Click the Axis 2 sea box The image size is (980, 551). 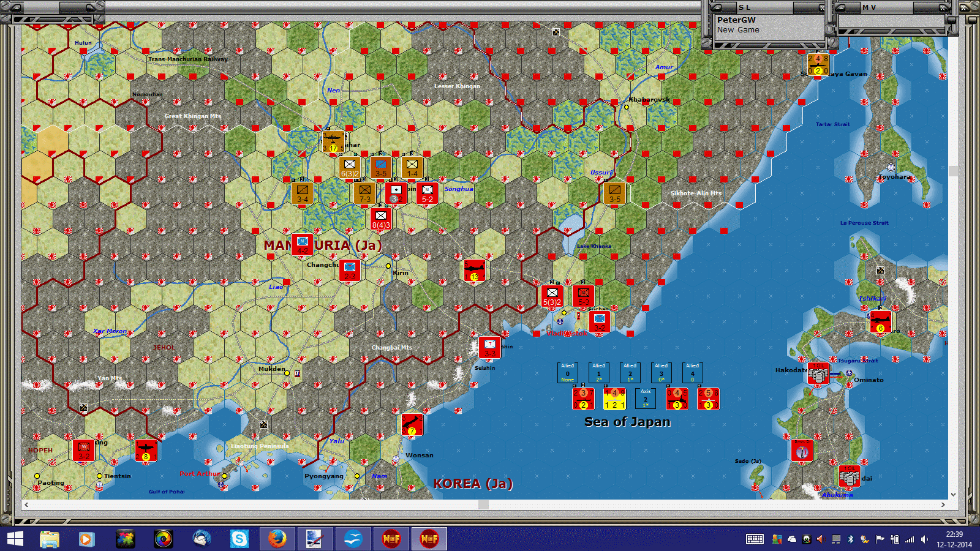(x=646, y=399)
